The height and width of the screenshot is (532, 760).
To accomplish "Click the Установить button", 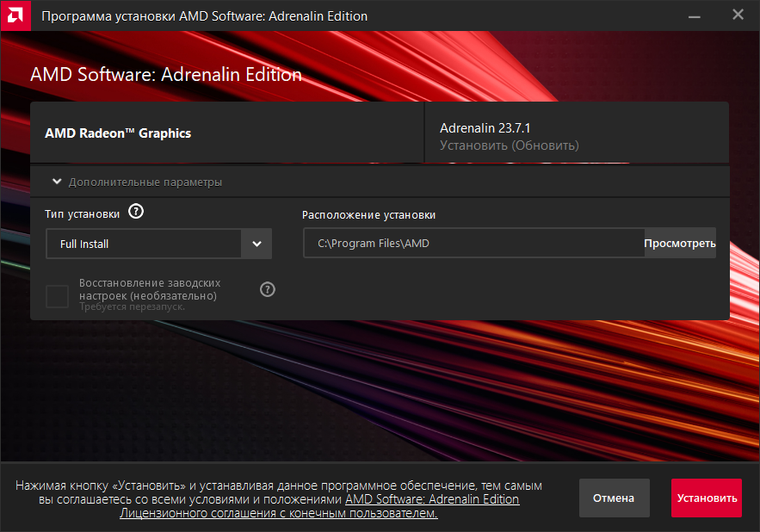I will [x=706, y=498].
